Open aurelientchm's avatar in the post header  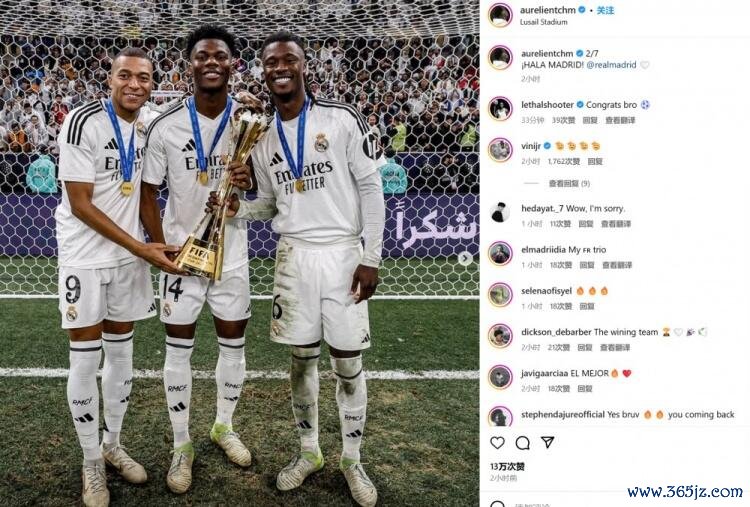click(x=500, y=15)
